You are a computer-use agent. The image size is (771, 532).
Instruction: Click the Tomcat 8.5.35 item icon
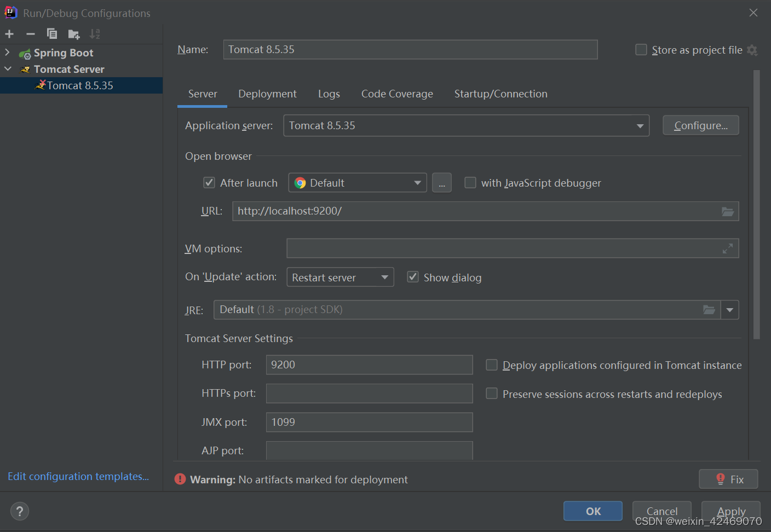pos(41,85)
